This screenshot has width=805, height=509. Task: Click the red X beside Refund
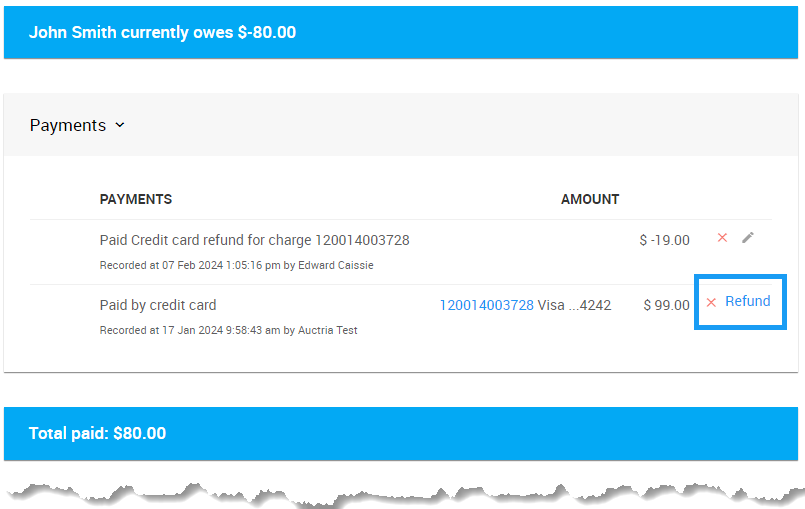(711, 302)
